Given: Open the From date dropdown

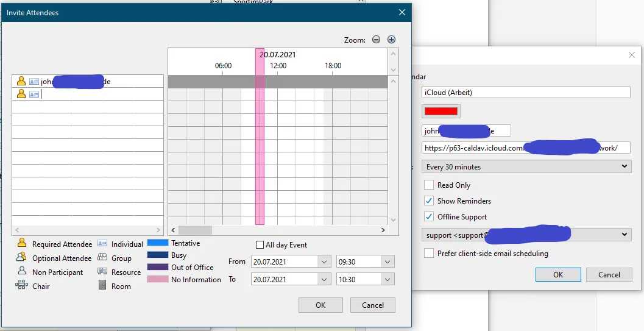Looking at the screenshot, I should coord(324,262).
